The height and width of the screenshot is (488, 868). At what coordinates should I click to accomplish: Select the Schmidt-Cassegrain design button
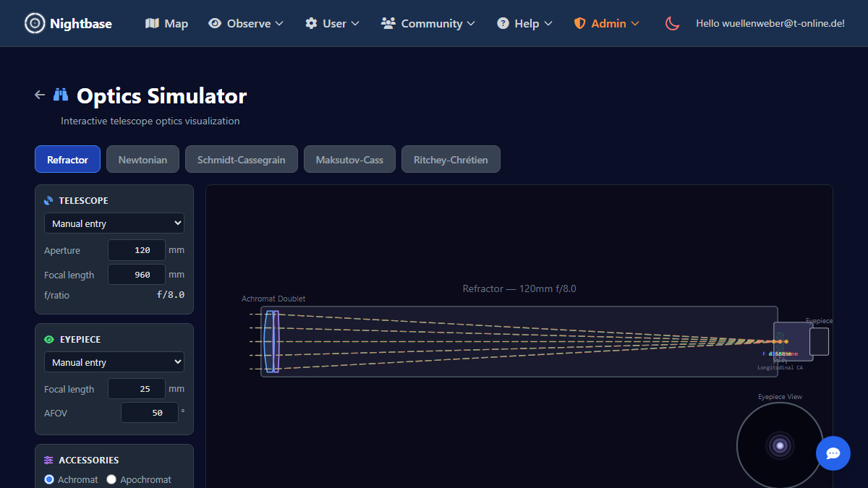241,160
